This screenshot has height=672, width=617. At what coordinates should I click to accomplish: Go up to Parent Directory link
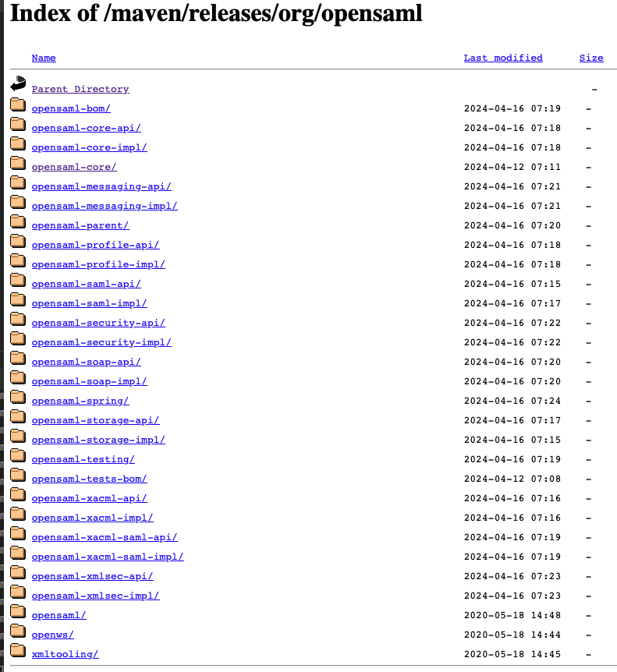[x=80, y=89]
